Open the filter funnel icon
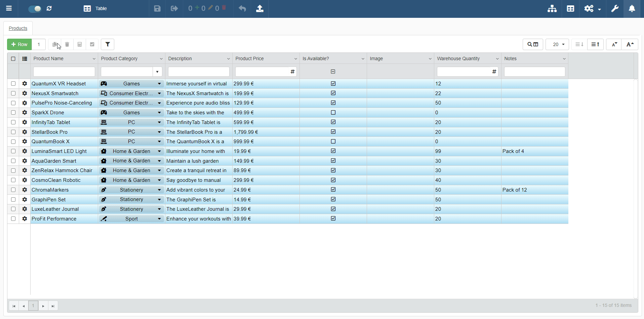Image resolution: width=644 pixels, height=319 pixels. [108, 44]
